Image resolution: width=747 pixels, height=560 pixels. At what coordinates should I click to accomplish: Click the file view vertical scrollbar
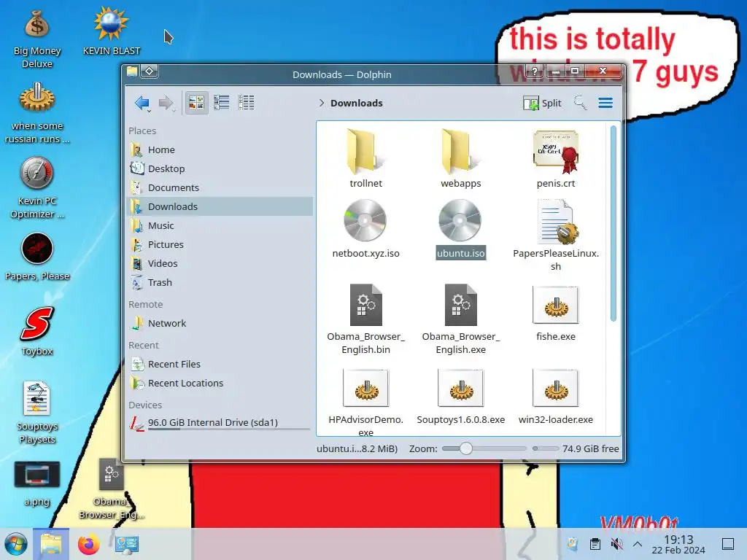click(x=613, y=224)
